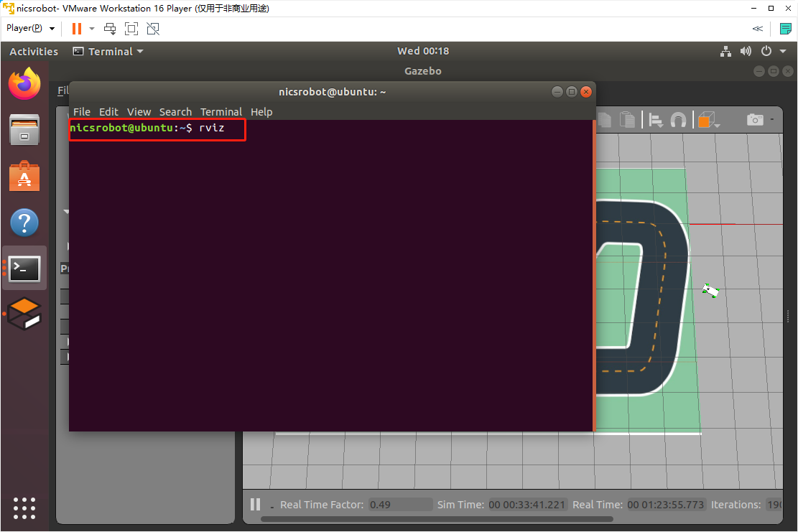Collapse VMware toolbar with double chevron
This screenshot has width=798, height=532.
[757, 29]
